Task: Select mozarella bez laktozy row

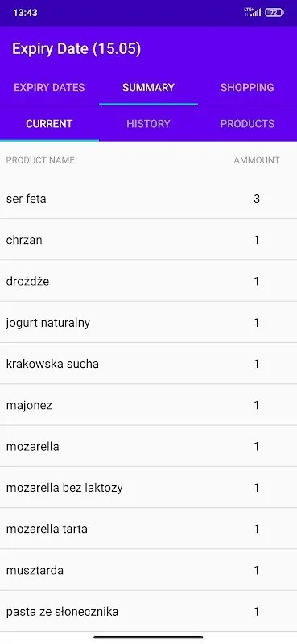Action: [x=148, y=488]
